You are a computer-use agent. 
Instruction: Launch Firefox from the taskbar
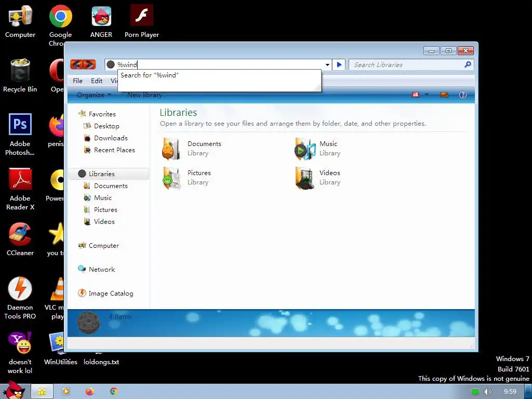point(89,391)
